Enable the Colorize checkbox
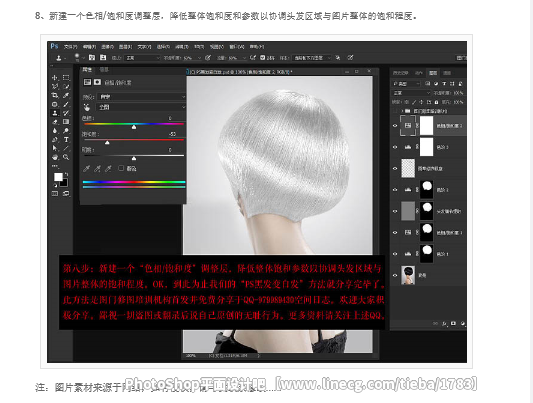 click(x=121, y=168)
